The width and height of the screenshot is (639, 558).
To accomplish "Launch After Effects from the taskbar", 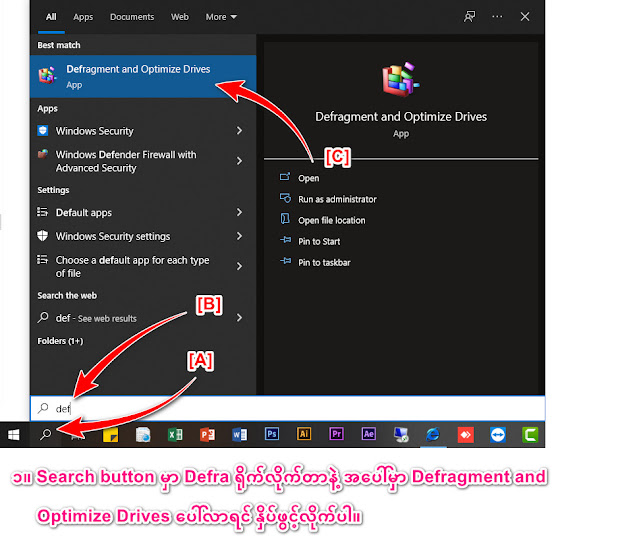I will pyautogui.click(x=369, y=434).
